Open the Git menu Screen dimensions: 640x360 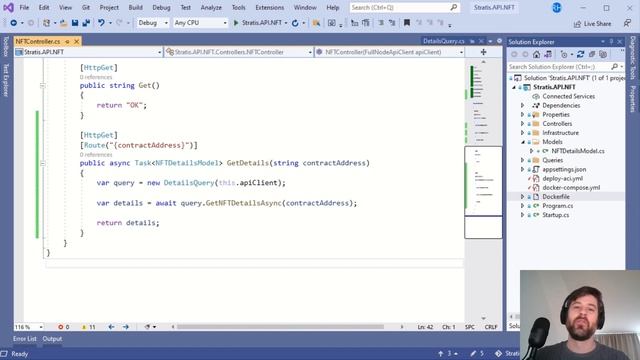tap(86, 7)
